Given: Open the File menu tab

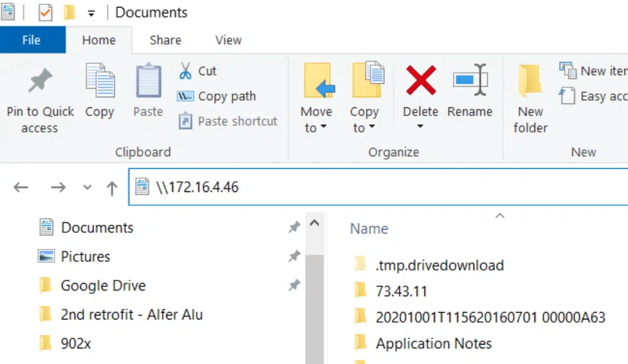Looking at the screenshot, I should pyautogui.click(x=31, y=40).
